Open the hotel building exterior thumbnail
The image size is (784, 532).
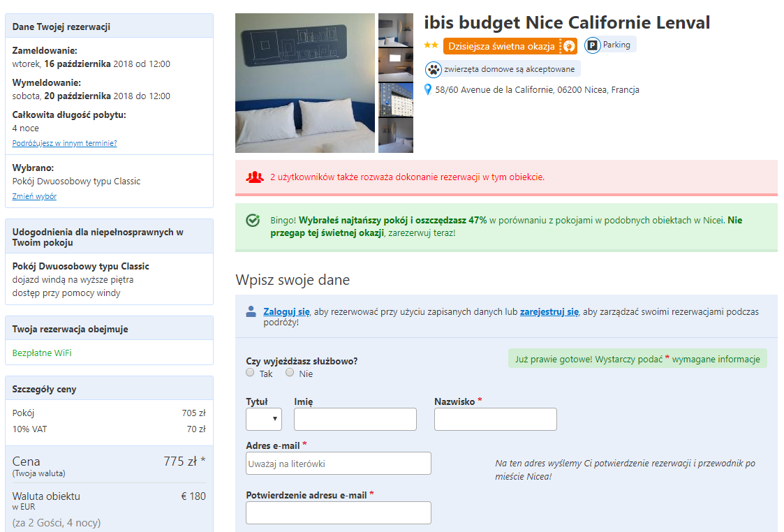click(x=396, y=100)
